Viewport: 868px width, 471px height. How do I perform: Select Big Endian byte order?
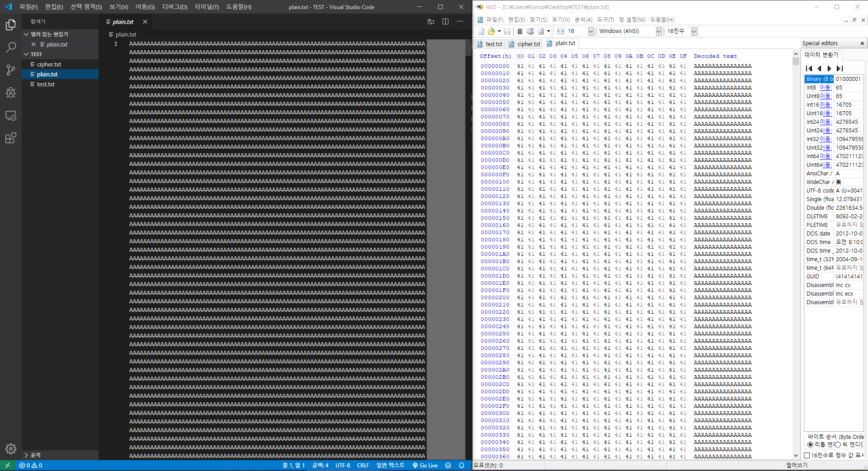tap(838, 445)
